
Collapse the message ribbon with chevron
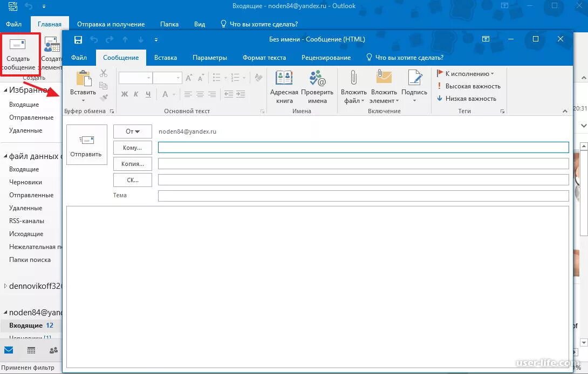pos(565,112)
